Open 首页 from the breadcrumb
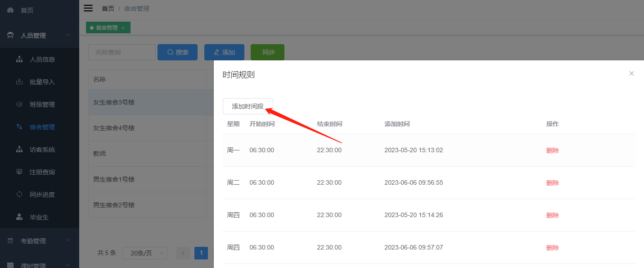 (x=108, y=8)
